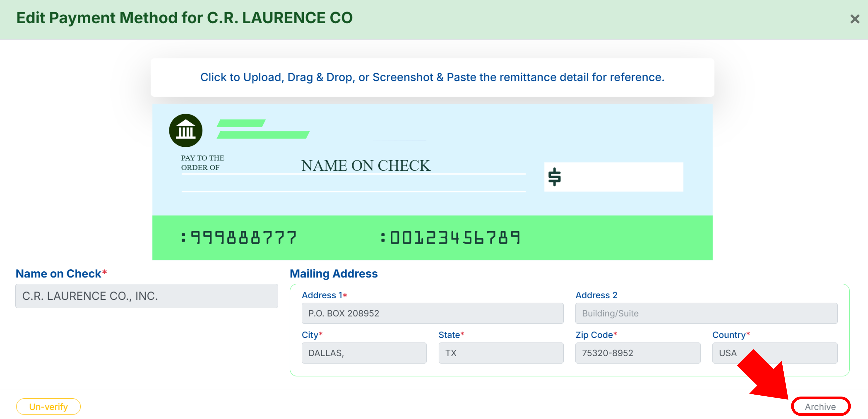
Task: Click the check amount box
Action: [614, 177]
